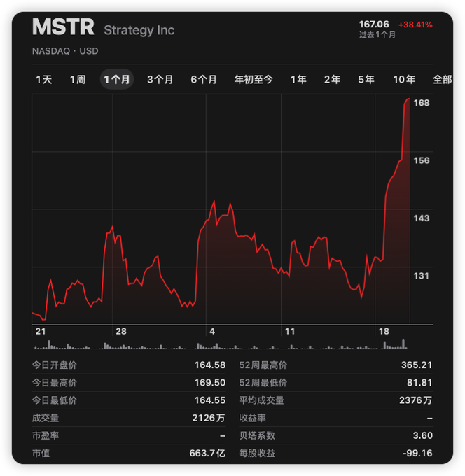Click the 每股收益 label
The width and height of the screenshot is (465, 476).
(x=257, y=453)
